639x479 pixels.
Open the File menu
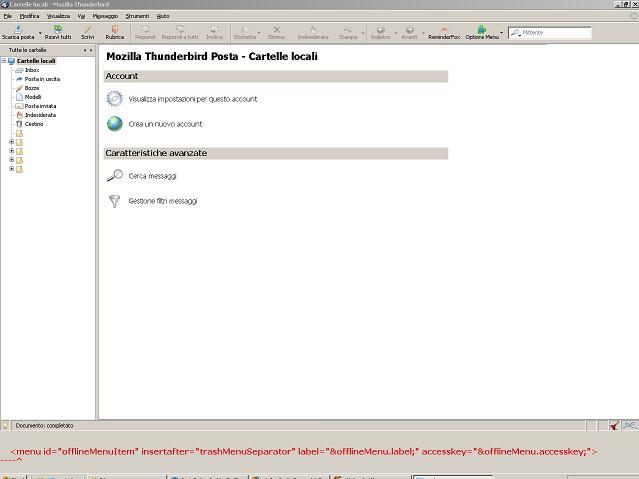tap(8, 16)
